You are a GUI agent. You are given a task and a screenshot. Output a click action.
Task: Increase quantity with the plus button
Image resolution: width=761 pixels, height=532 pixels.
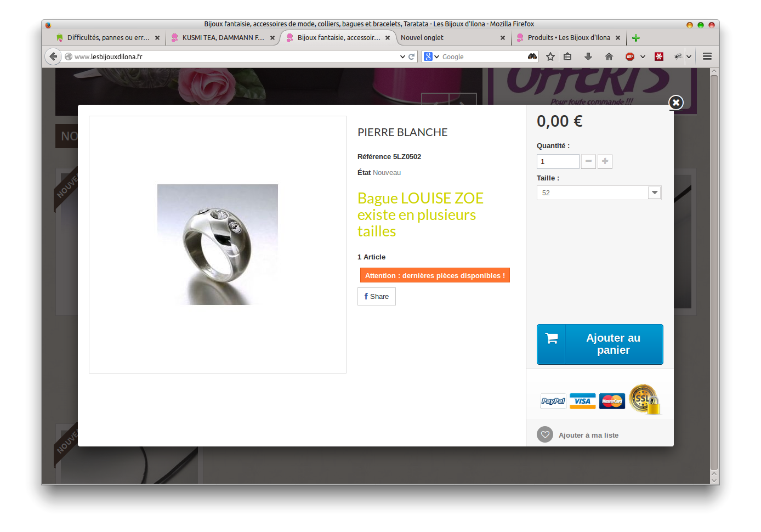coord(605,161)
